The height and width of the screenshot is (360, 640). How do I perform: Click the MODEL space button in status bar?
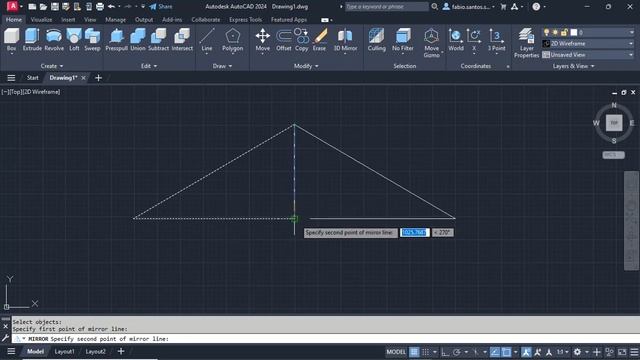click(396, 351)
